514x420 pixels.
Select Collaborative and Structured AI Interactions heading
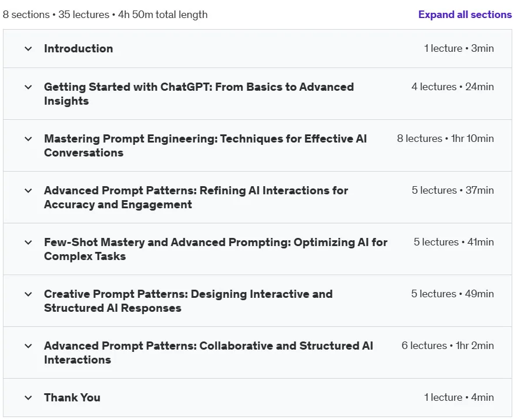coord(208,353)
